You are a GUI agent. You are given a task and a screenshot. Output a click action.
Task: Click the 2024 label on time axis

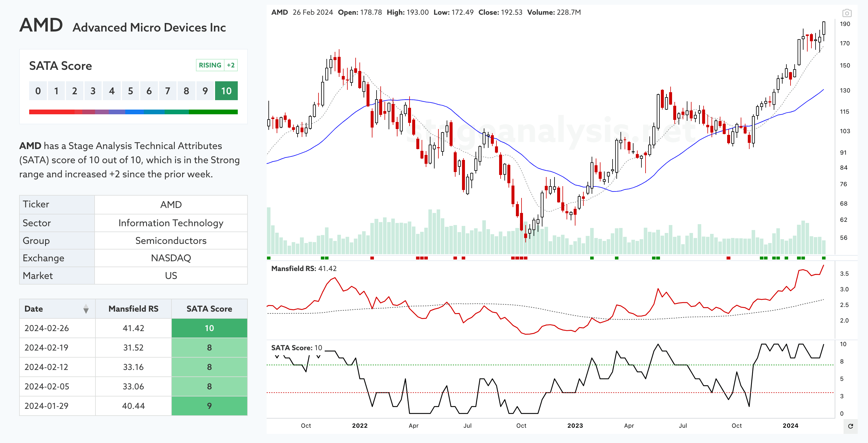click(x=790, y=426)
